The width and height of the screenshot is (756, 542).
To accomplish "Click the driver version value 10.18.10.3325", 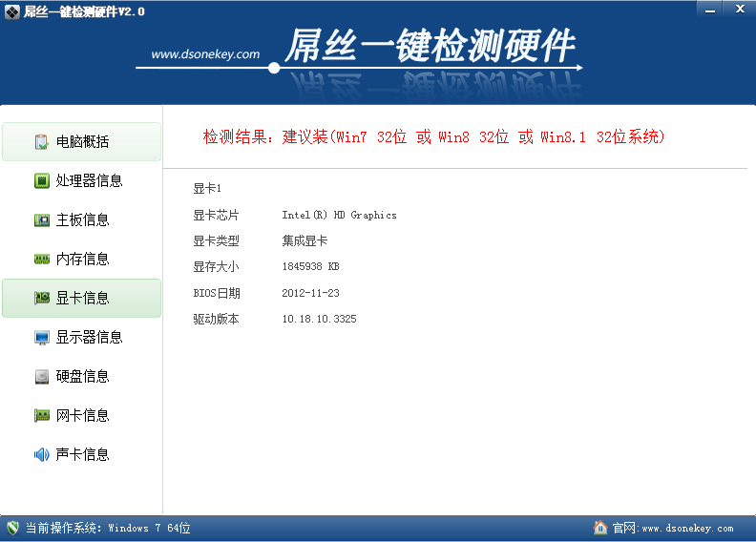I will pos(319,320).
